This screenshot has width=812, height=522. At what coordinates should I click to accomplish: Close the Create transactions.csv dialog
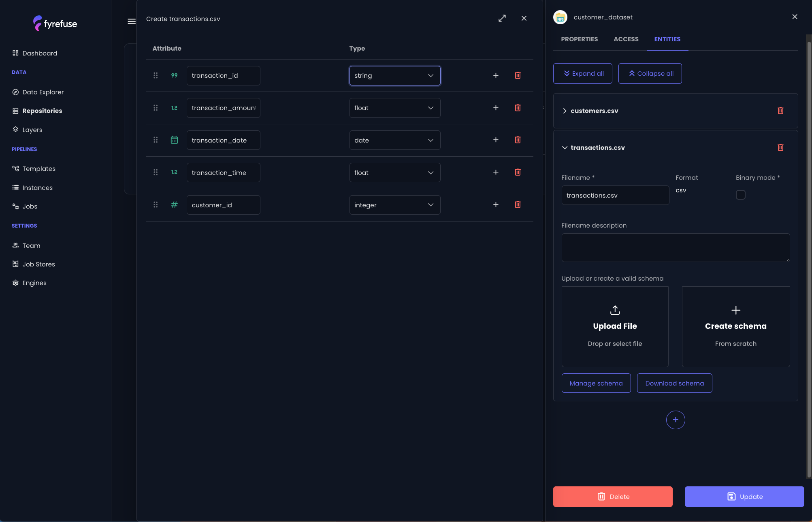[524, 18]
